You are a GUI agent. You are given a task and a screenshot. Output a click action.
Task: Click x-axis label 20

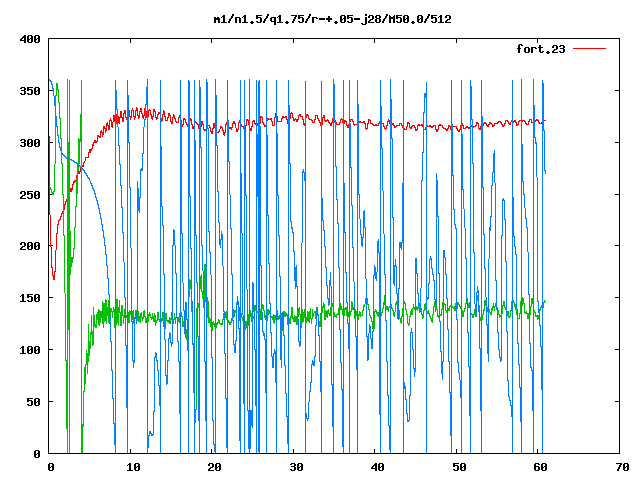pos(215,467)
